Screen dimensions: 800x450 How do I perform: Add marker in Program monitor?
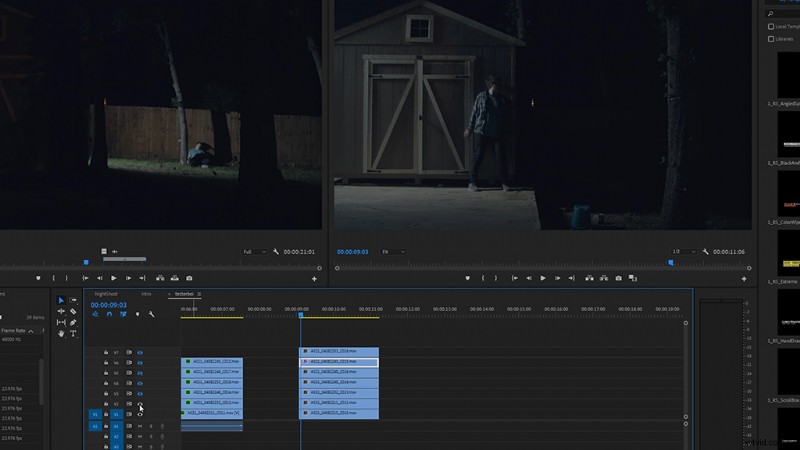[x=467, y=279]
